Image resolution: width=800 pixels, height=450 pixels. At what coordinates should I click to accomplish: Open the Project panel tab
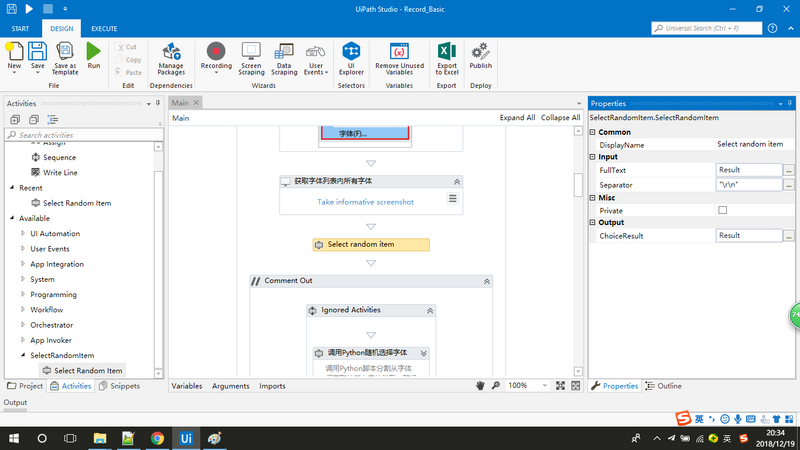click(25, 386)
